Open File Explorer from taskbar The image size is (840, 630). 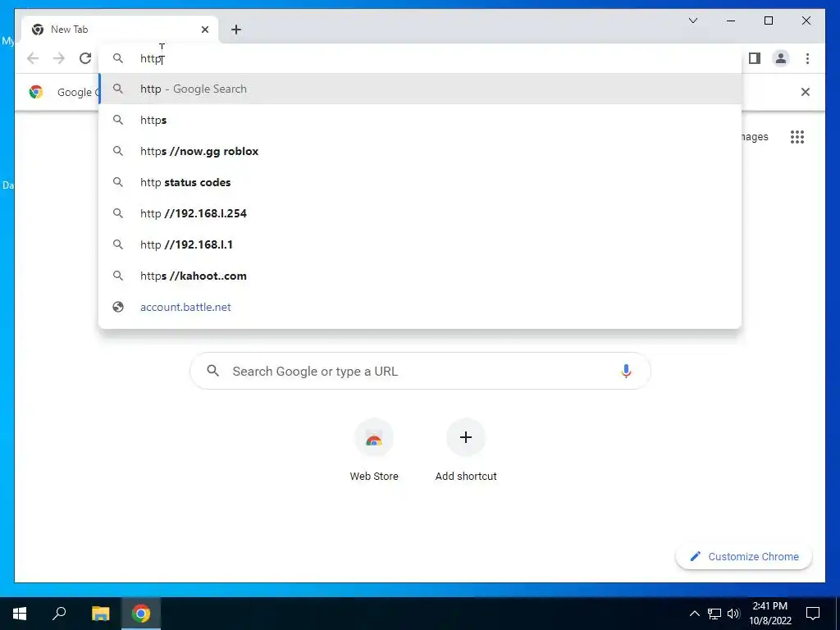pos(100,614)
